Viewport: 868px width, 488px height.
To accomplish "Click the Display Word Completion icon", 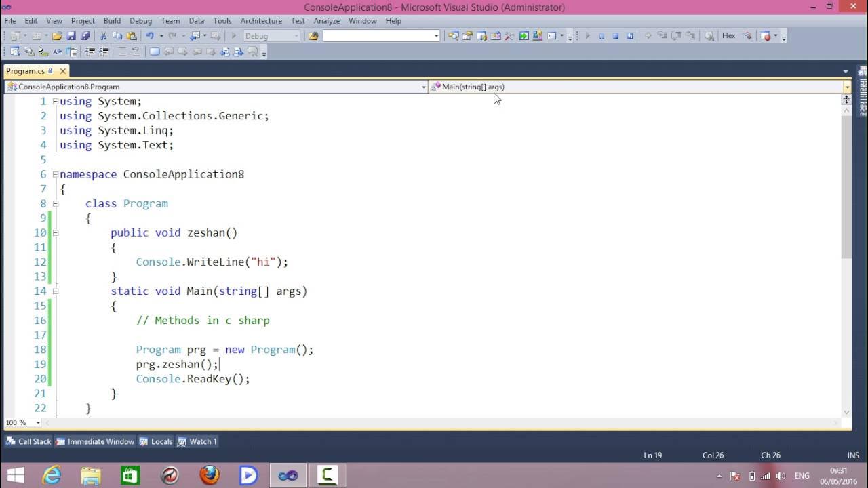I will click(x=57, y=52).
